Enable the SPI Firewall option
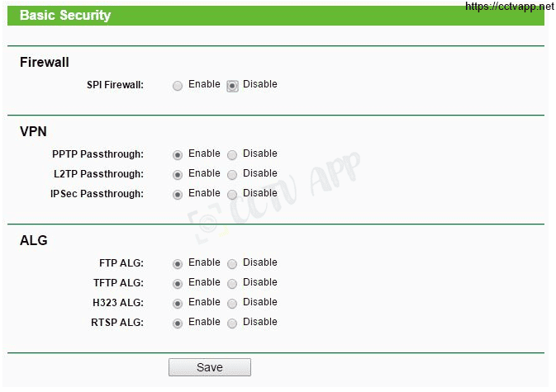The height and width of the screenshot is (392, 556). coord(178,85)
